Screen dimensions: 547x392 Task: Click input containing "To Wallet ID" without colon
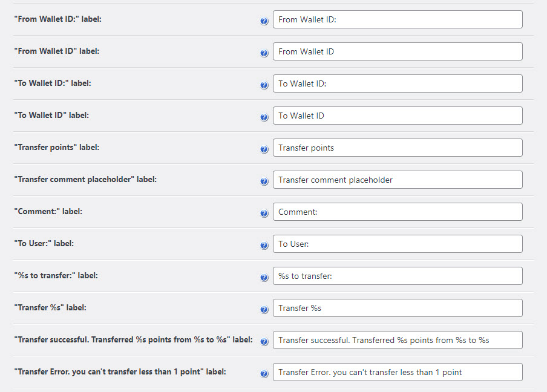[398, 116]
